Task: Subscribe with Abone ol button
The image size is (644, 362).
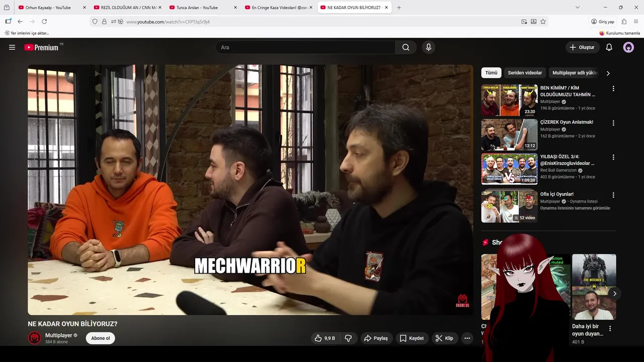Action: click(x=100, y=338)
